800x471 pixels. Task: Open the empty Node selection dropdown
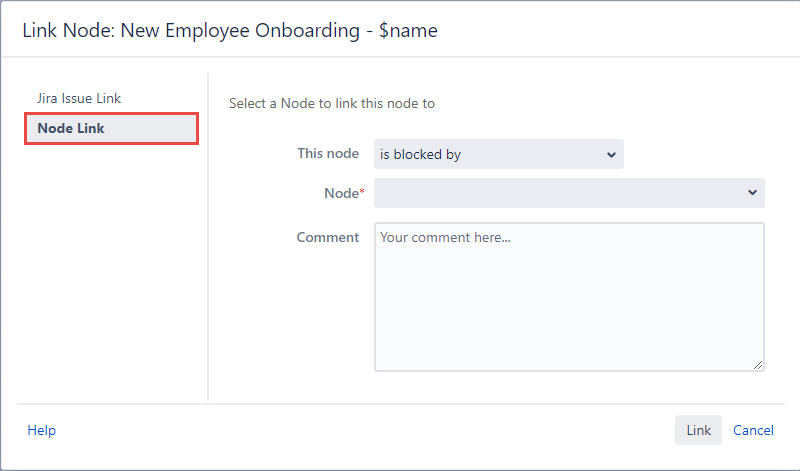568,192
